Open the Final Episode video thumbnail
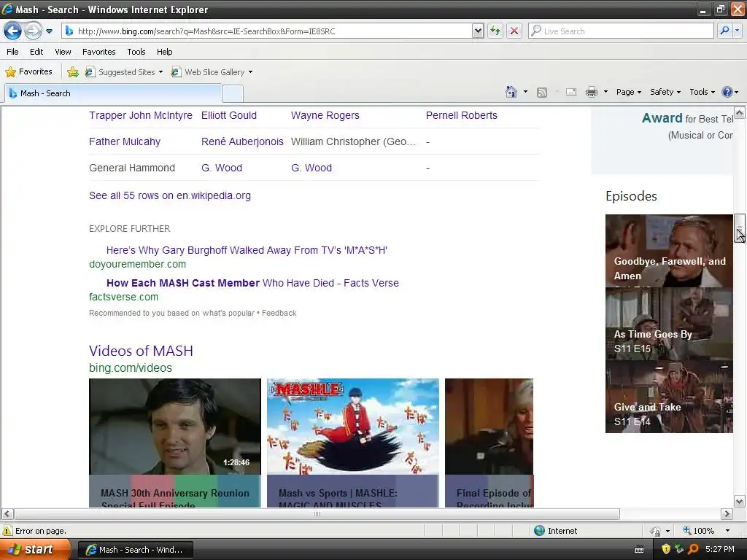This screenshot has width=747, height=560. pyautogui.click(x=489, y=426)
